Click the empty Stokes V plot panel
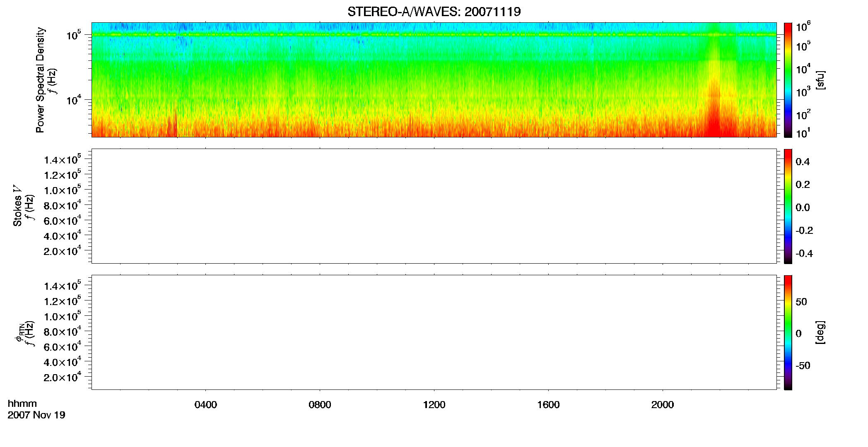868x447 pixels. (x=434, y=206)
